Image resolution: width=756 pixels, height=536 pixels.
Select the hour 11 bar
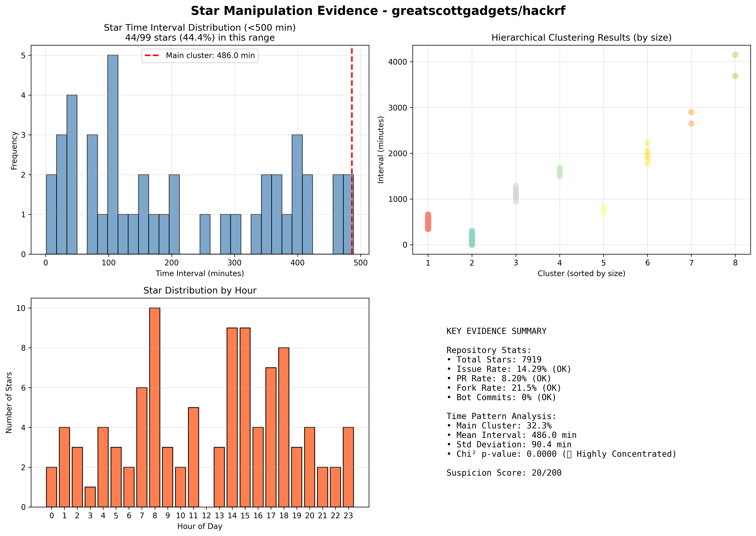pos(194,457)
